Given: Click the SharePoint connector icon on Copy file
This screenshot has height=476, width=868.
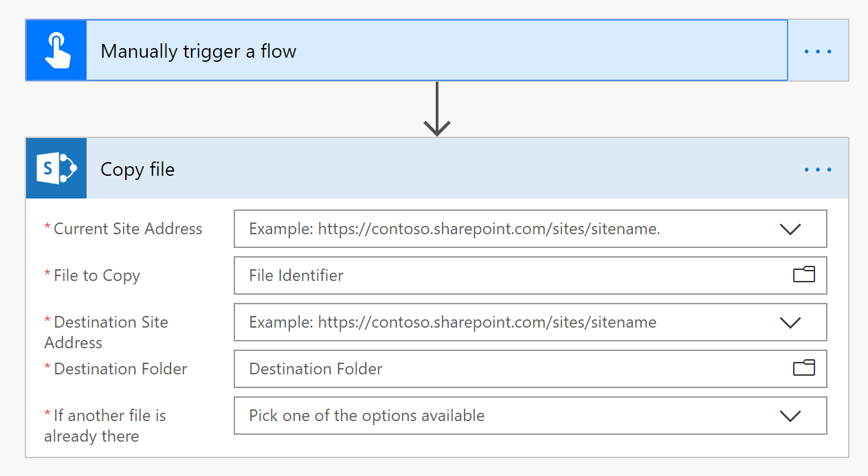Looking at the screenshot, I should click(56, 168).
